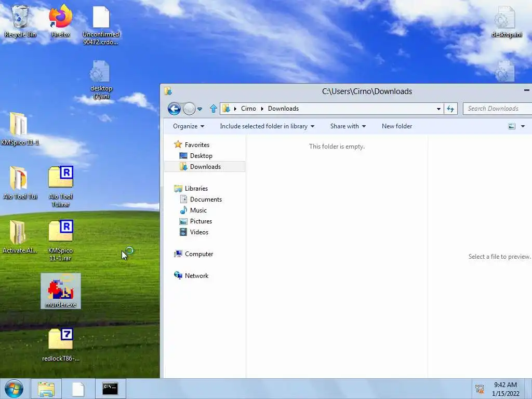Select the KMSpico 11-1 folder icon
This screenshot has width=532, height=399.
(x=20, y=129)
